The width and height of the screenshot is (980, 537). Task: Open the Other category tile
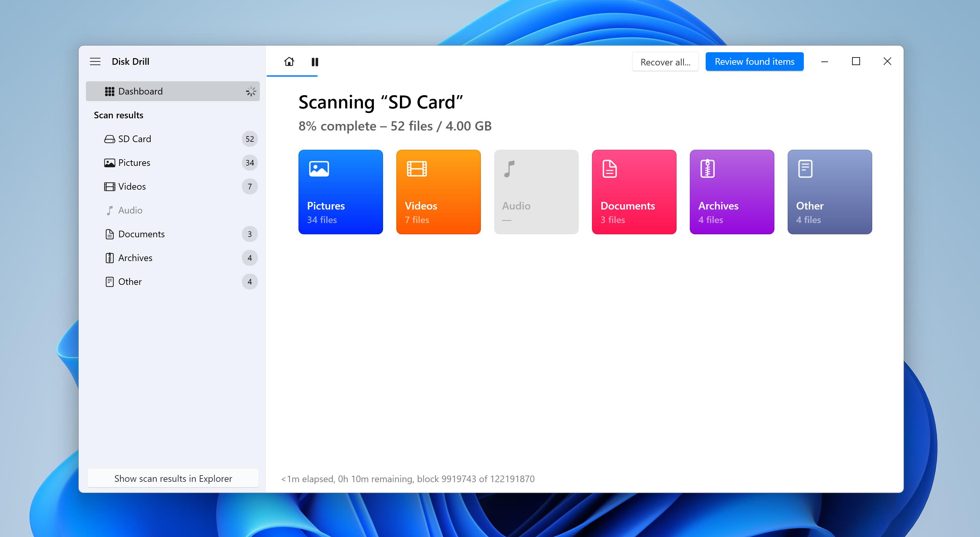[x=829, y=192]
